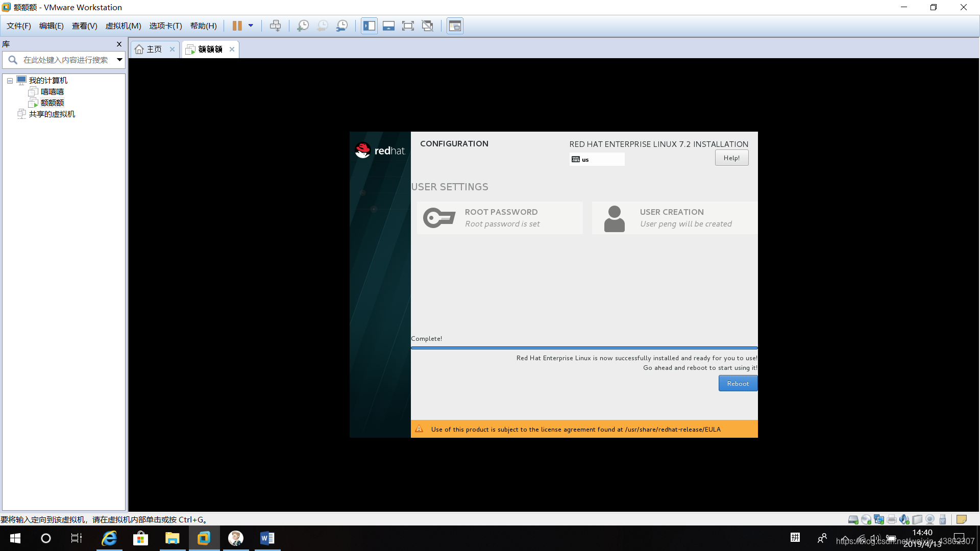Enter full screen mode via toolbar icon
Viewport: 980px width, 551px height.
pyautogui.click(x=408, y=26)
